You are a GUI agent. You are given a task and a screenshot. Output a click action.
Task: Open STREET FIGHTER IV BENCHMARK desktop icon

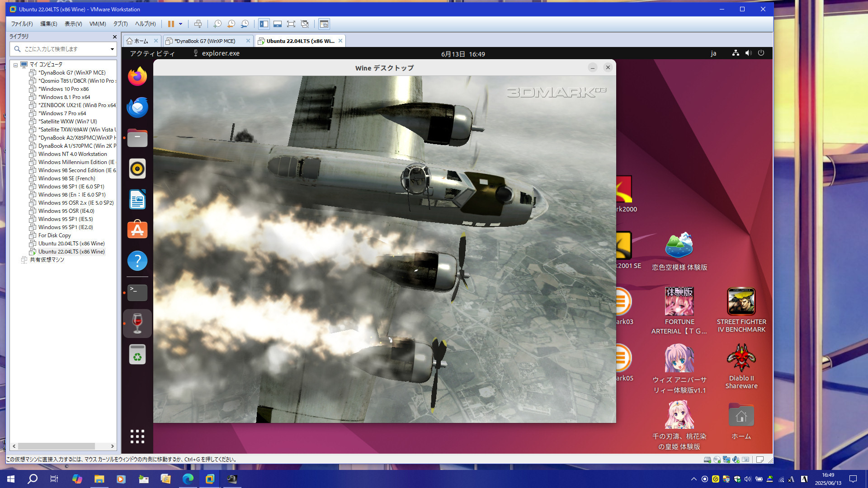(741, 310)
